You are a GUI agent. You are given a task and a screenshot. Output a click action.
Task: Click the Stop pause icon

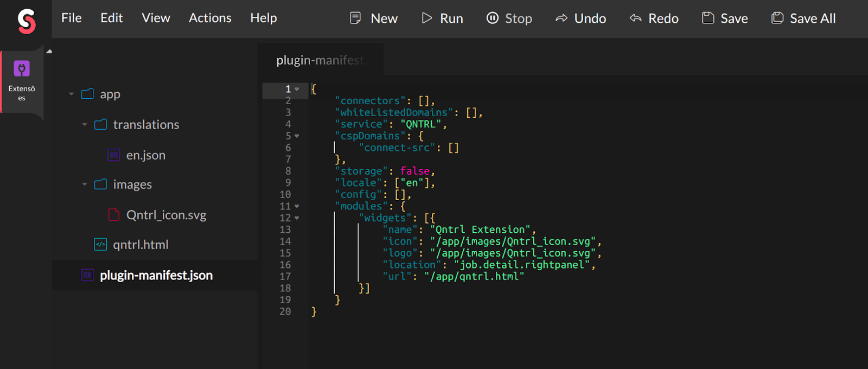[492, 18]
